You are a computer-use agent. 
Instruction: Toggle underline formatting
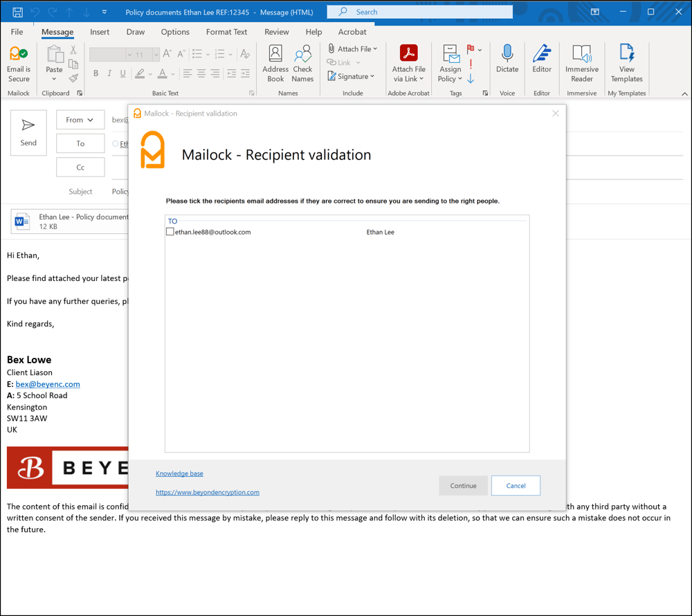(x=122, y=73)
